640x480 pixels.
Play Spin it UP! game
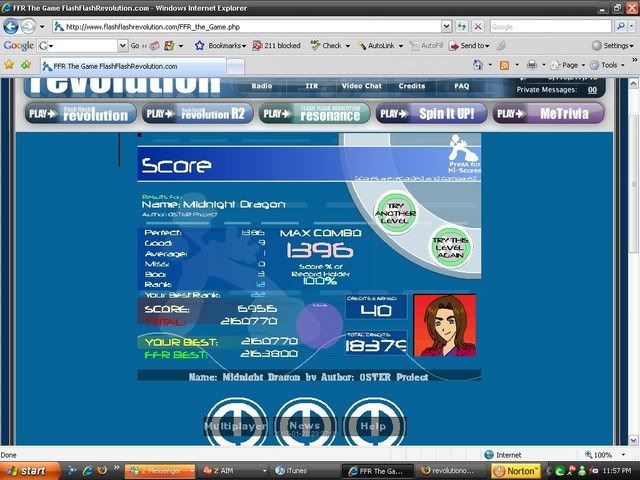coord(431,113)
